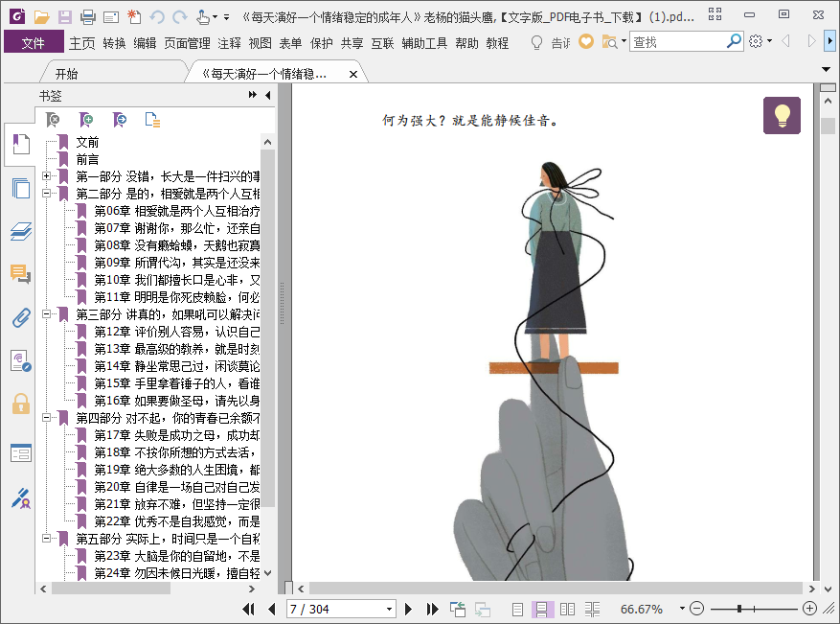This screenshot has height=624, width=840.
Task: Open the 前言 bookmark
Action: [87, 159]
